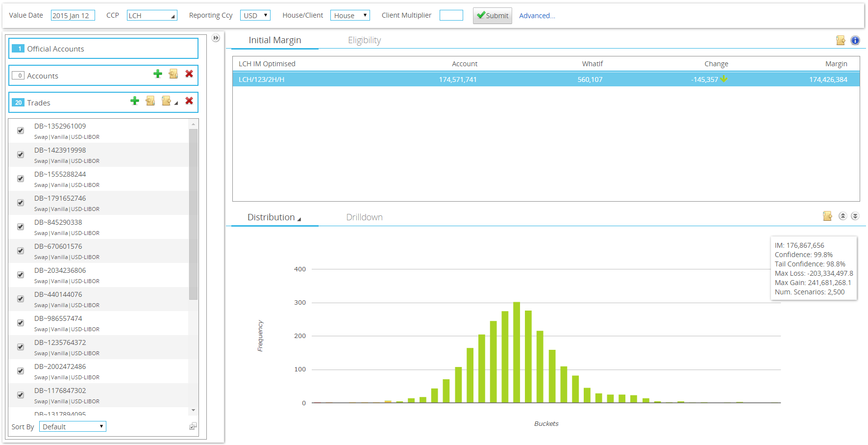
Task: Open the Reporting Ccy USD dropdown
Action: 255,16
